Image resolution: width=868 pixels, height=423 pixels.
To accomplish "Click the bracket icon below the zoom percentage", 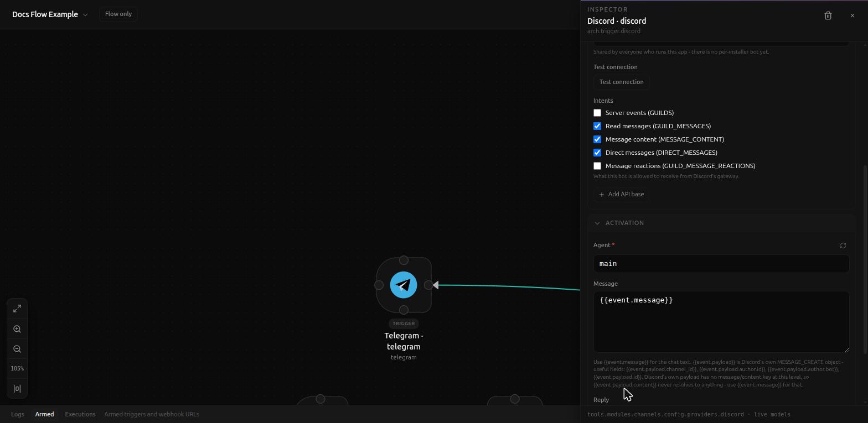I will tap(17, 389).
